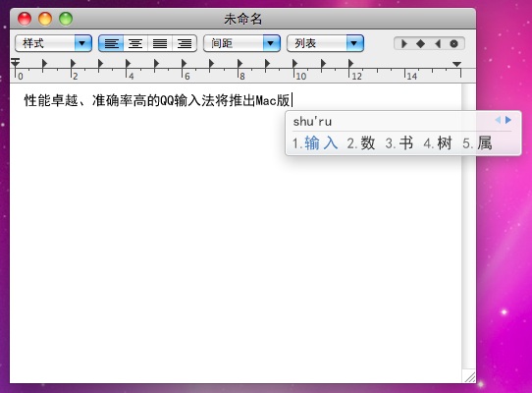Minimize the window with yellow button
This screenshot has height=393, width=532.
tap(45, 19)
